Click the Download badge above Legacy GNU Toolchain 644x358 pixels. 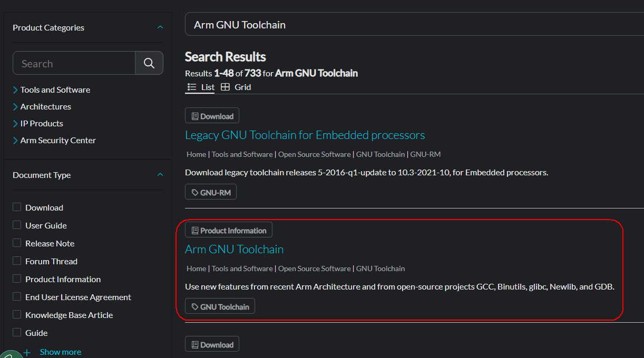(x=212, y=116)
